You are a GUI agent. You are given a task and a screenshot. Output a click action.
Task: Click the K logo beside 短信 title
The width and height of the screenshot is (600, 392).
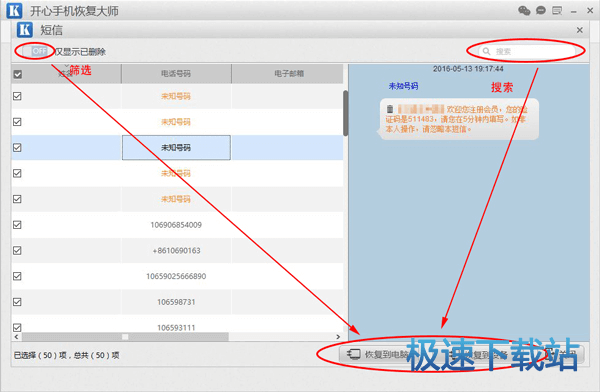[25, 29]
